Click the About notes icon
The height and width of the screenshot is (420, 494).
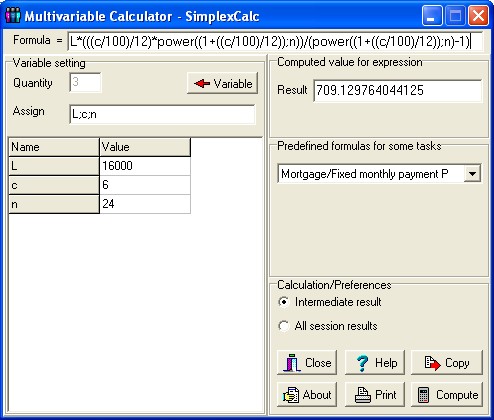(291, 395)
